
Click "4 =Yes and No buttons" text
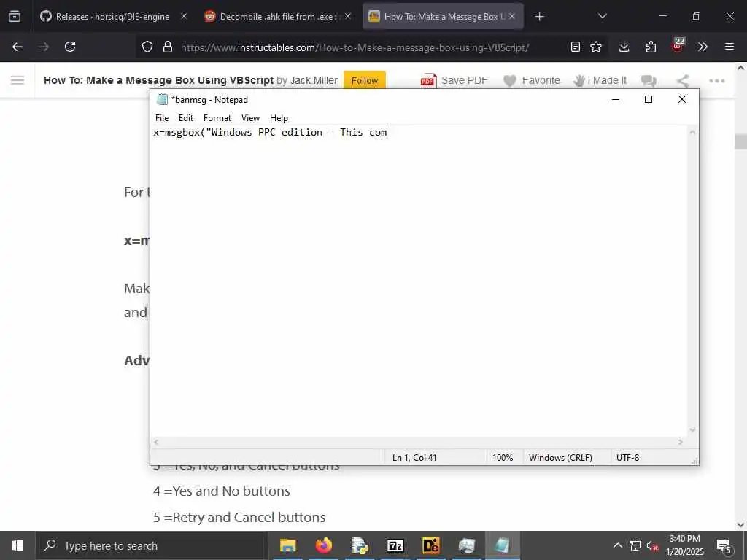click(222, 491)
